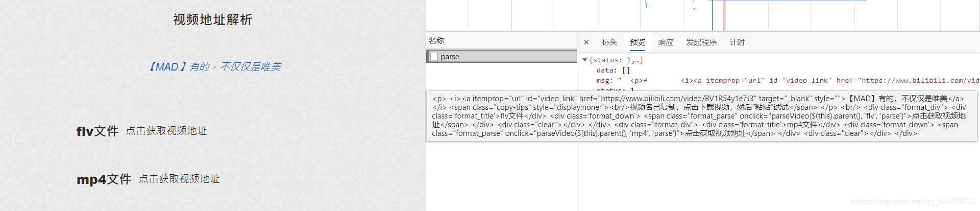Open the 响应 tab

coord(666,42)
